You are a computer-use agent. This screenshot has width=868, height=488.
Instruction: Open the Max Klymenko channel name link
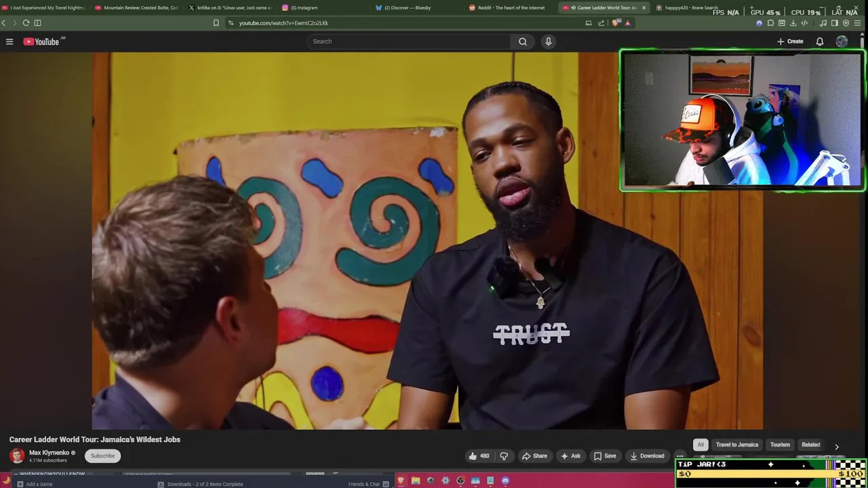click(x=49, y=452)
